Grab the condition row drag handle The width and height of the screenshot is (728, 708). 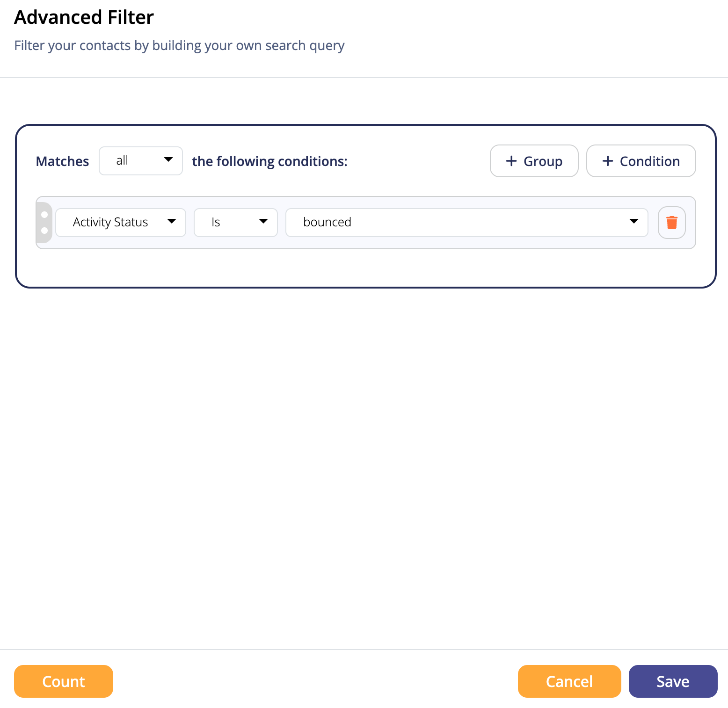tap(44, 223)
